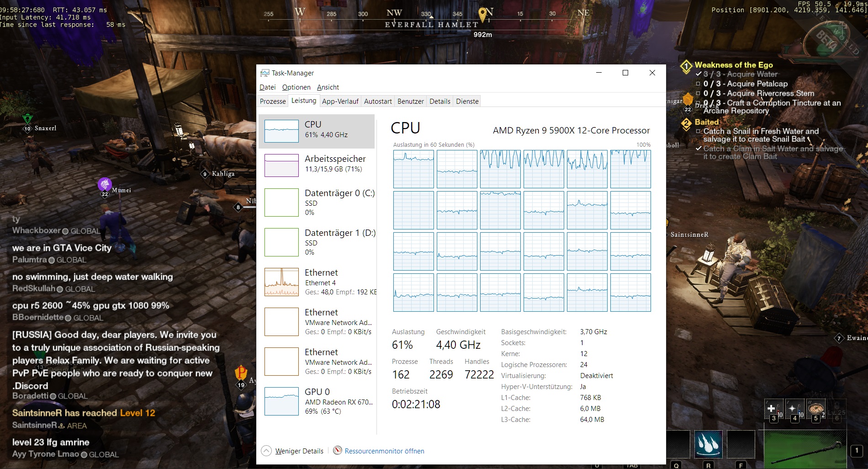Show Ethernet 4 network performance
Image resolution: width=868 pixels, height=469 pixels.
[x=317, y=282]
